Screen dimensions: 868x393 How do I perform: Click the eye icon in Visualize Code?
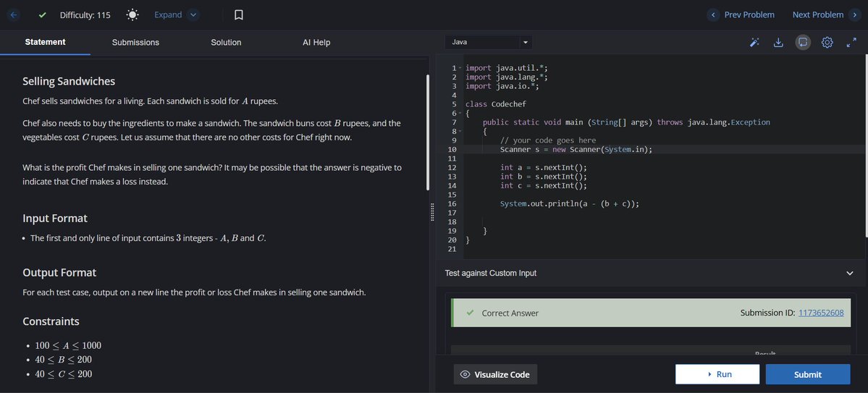tap(465, 375)
